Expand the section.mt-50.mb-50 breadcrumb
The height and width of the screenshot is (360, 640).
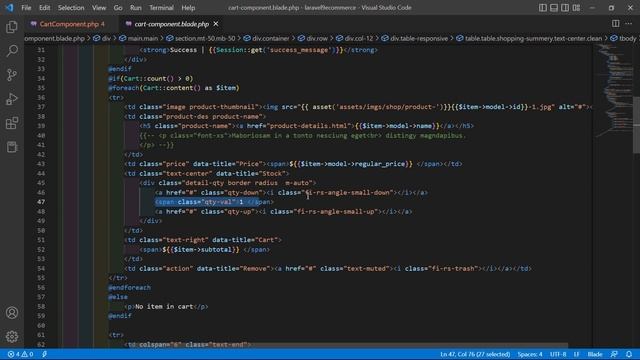pyautogui.click(x=205, y=38)
